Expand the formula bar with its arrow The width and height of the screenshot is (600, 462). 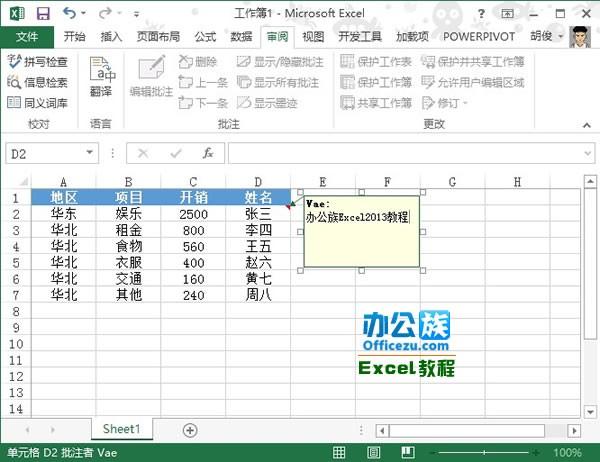[588, 153]
